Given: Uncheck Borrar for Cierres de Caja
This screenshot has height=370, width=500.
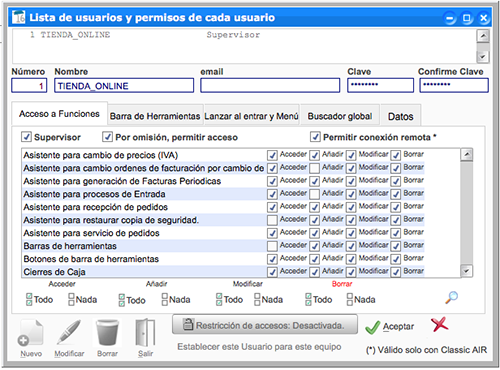Looking at the screenshot, I should coord(396,272).
